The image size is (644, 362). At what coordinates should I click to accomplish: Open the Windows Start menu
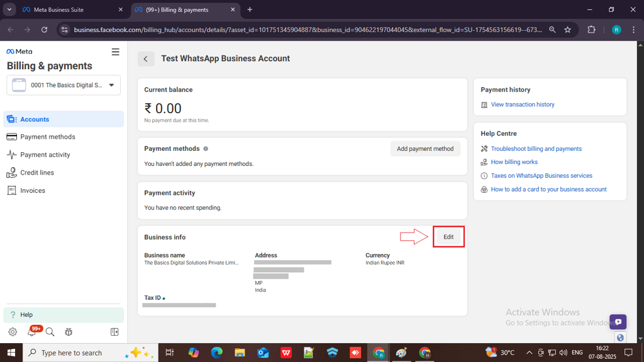click(11, 353)
